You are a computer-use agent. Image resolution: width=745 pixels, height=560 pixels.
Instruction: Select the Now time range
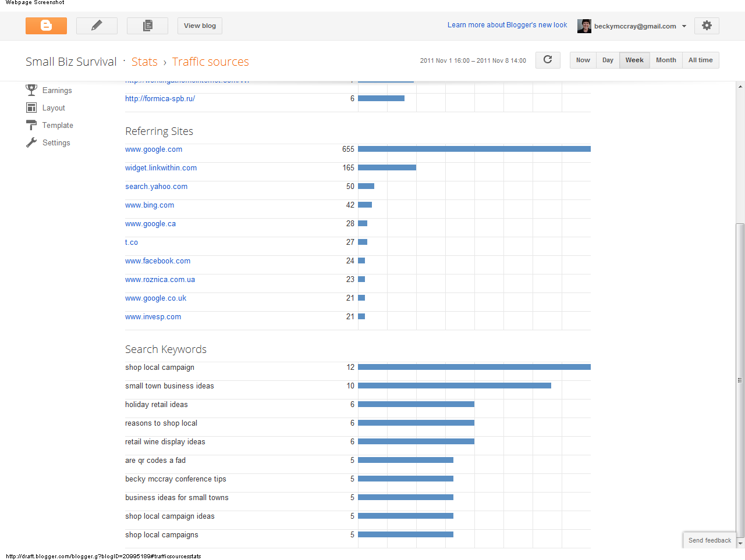583,60
